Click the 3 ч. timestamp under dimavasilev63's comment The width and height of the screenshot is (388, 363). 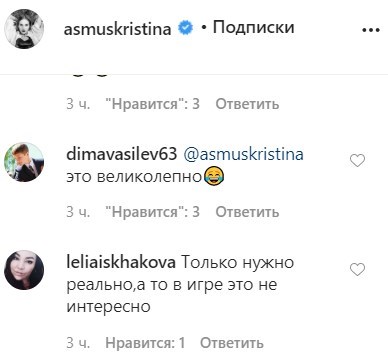[78, 212]
